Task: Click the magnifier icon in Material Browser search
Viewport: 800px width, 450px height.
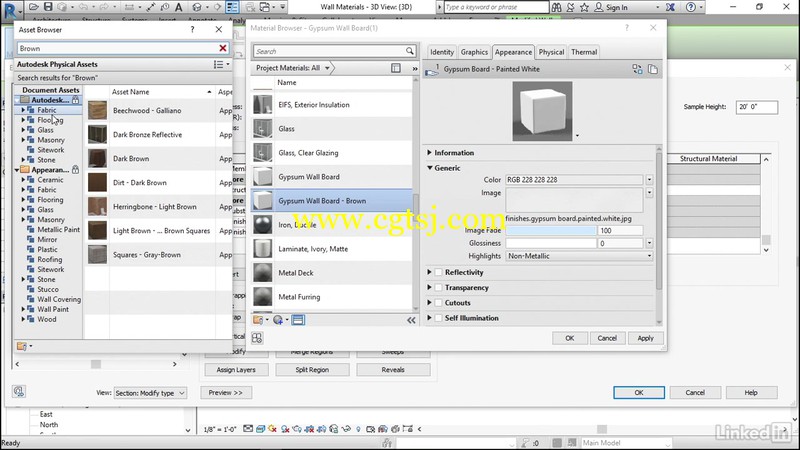Action: coord(410,51)
